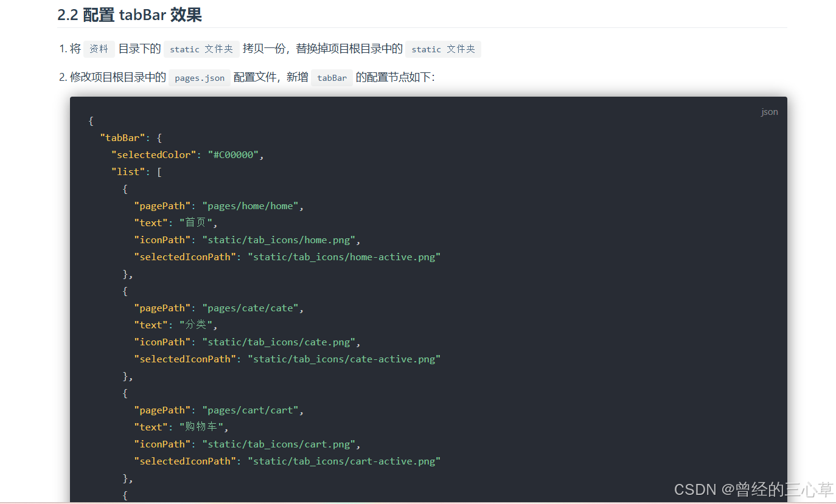Click the 'json' language label in code block
The image size is (836, 504).
[769, 112]
